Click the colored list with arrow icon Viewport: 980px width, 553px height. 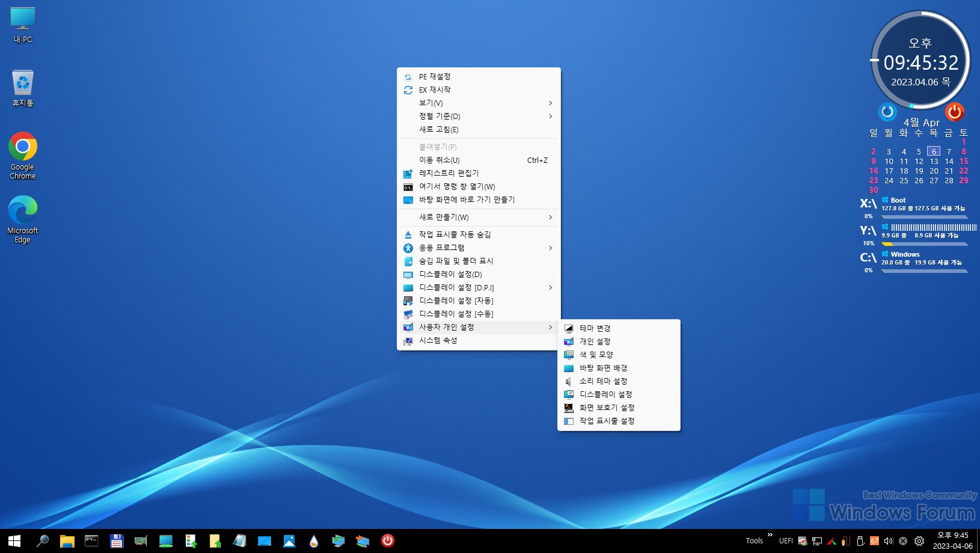click(190, 541)
